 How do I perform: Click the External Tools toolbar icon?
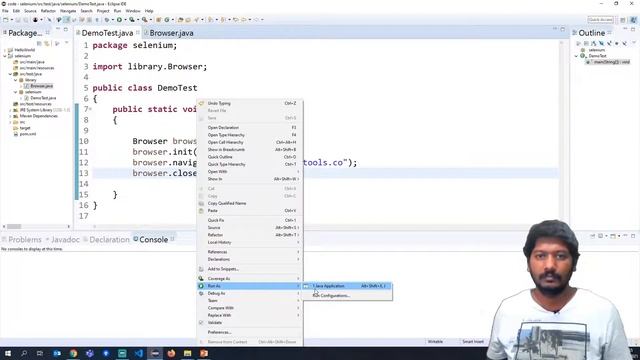tap(144, 20)
